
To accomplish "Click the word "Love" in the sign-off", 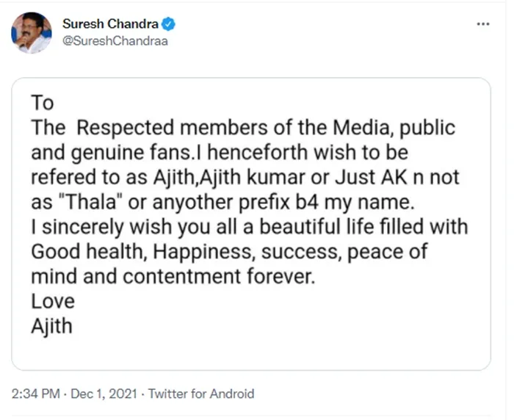I will [x=53, y=302].
